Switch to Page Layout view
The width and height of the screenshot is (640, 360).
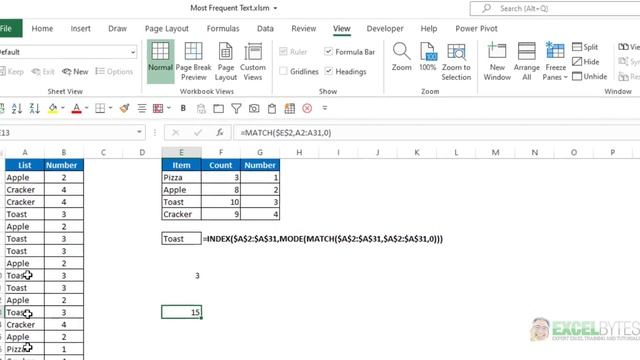[x=225, y=61]
